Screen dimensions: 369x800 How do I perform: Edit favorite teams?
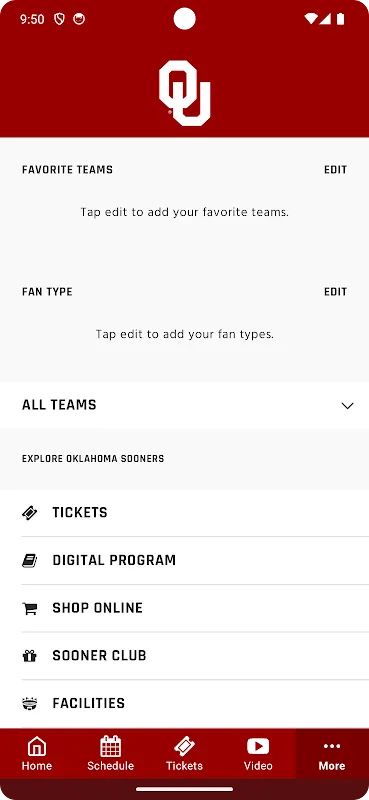coord(335,169)
